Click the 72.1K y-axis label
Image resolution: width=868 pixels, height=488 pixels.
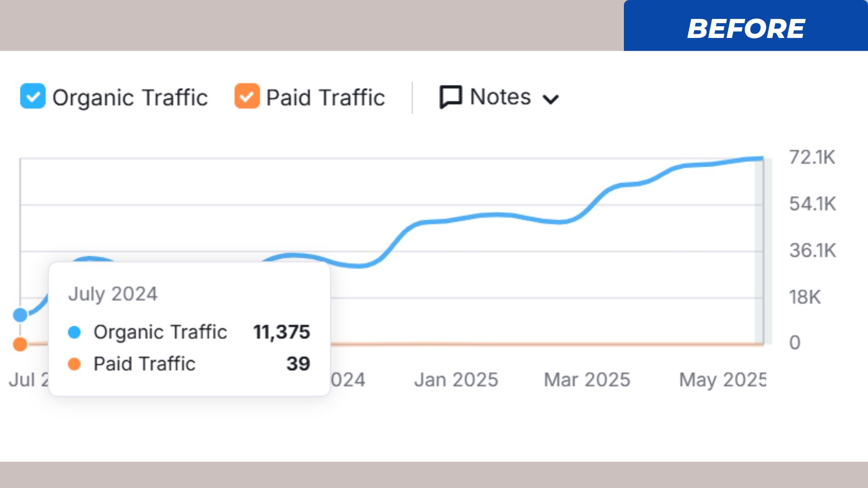pyautogui.click(x=812, y=157)
